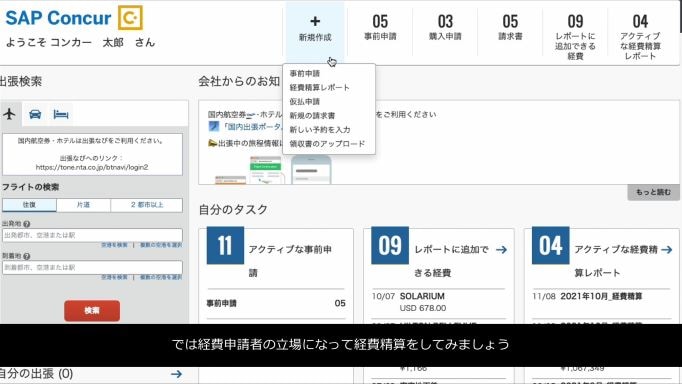Viewport: 682px width, 384px height.
Task: Click the SAP Concur logo icon
Action: click(x=130, y=18)
